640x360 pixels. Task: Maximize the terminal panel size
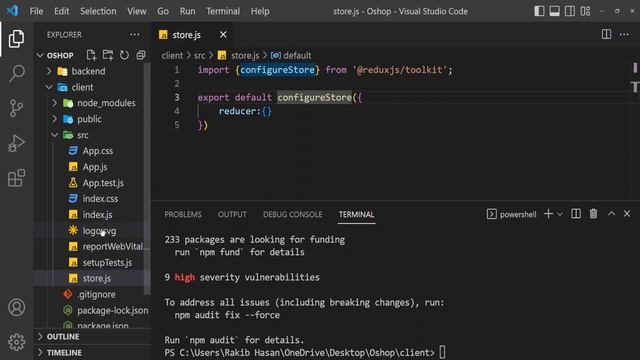pos(611,214)
